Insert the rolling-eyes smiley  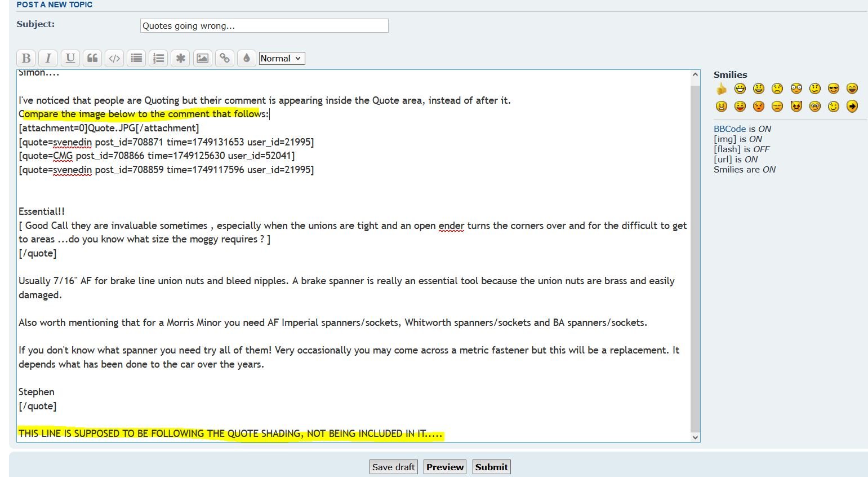point(814,106)
